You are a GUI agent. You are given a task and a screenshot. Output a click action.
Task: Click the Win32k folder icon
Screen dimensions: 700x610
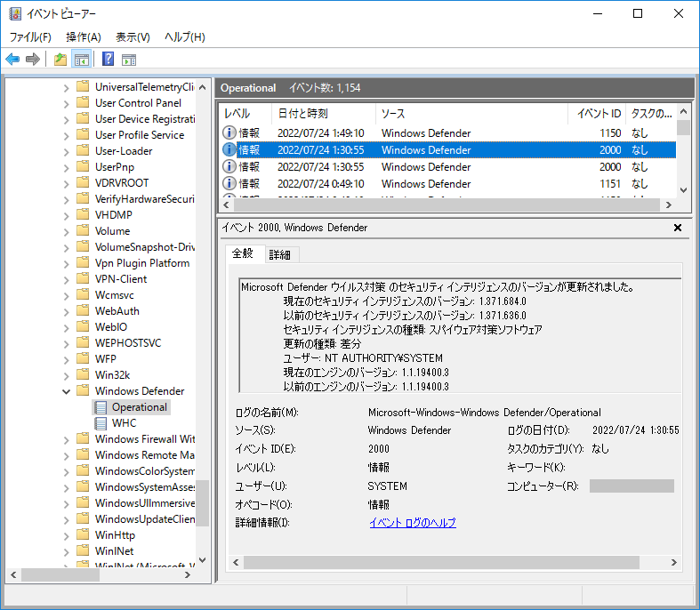[83, 374]
